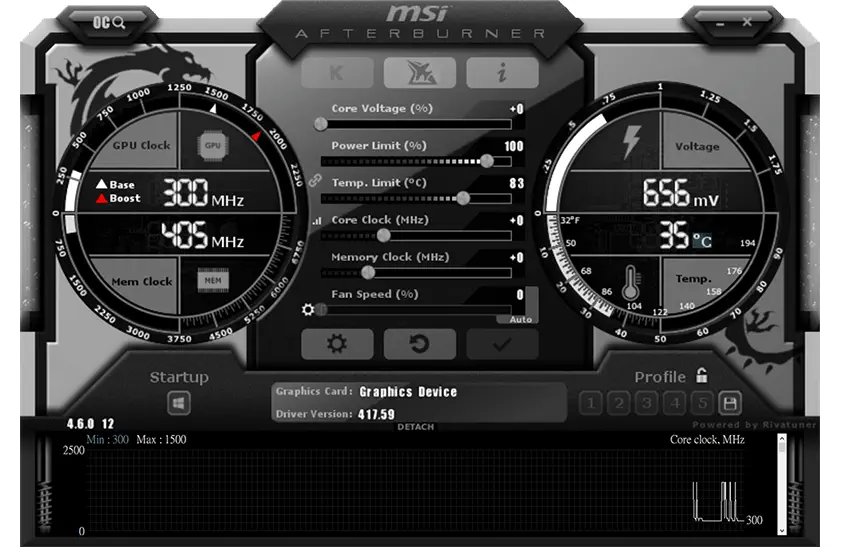Toggle the link icon beside Temp. Limit
844x547 pixels.
tap(315, 180)
